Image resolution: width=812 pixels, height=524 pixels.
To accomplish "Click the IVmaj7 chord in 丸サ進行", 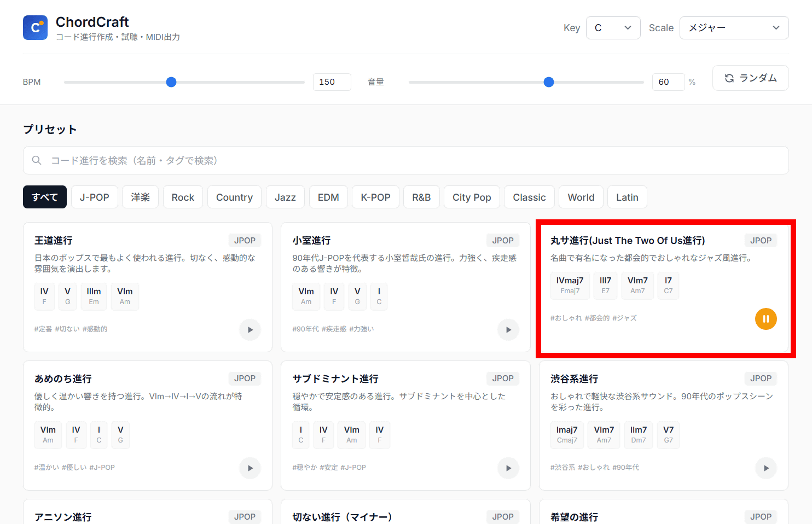I will coord(570,286).
